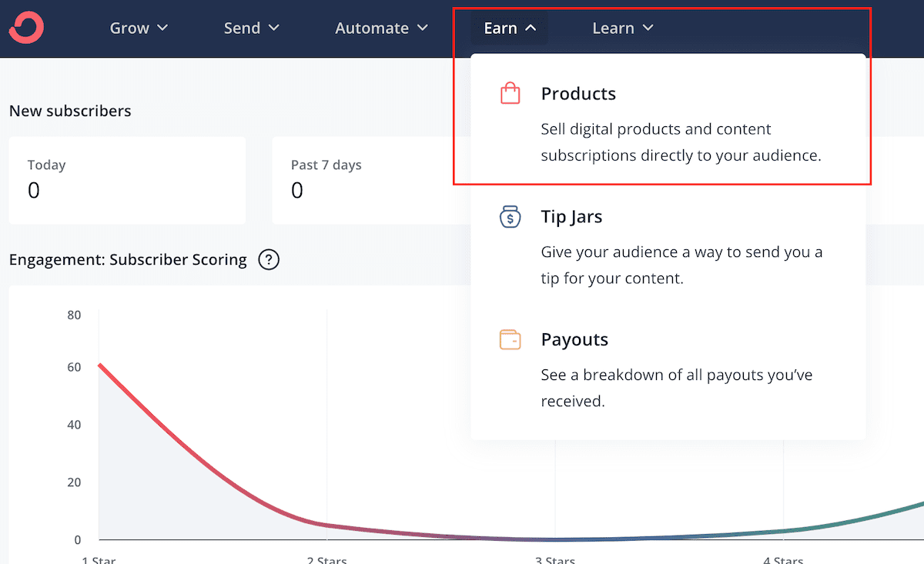Click the 1 Star axis label
Viewport: 924px width, 564px height.
[98, 559]
